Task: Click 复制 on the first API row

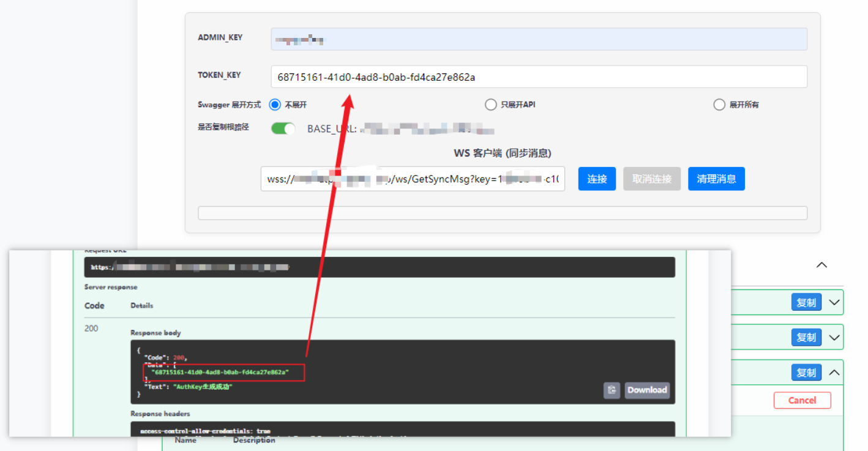Action: click(806, 302)
